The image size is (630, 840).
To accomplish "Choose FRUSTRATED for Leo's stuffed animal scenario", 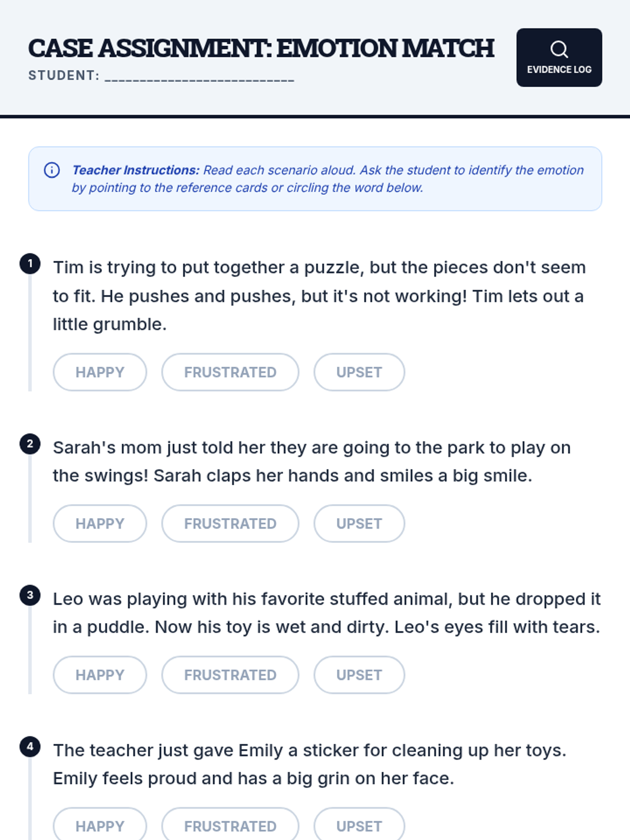I will pos(230,675).
